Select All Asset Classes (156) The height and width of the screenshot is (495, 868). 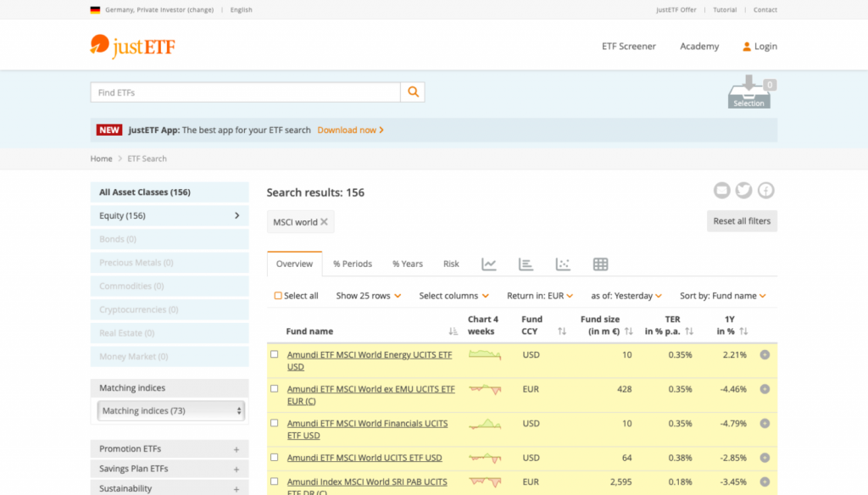pos(170,192)
